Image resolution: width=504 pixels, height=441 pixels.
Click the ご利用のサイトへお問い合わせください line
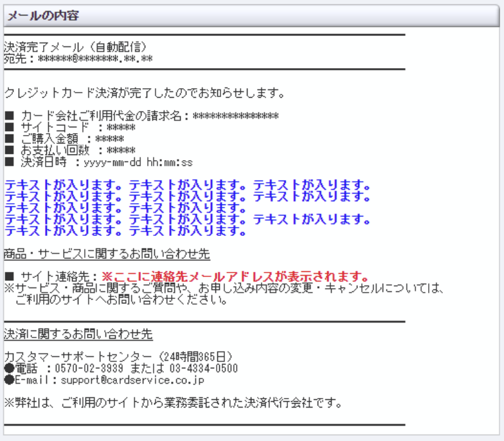(122, 300)
